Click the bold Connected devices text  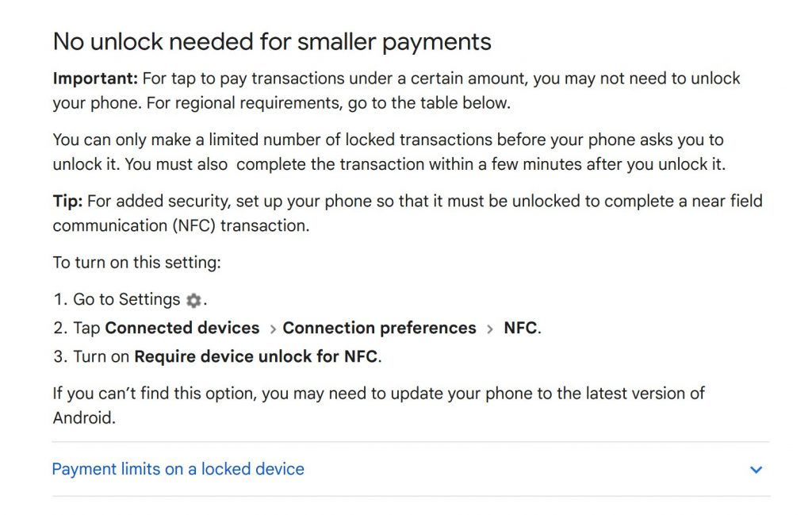[x=182, y=328]
